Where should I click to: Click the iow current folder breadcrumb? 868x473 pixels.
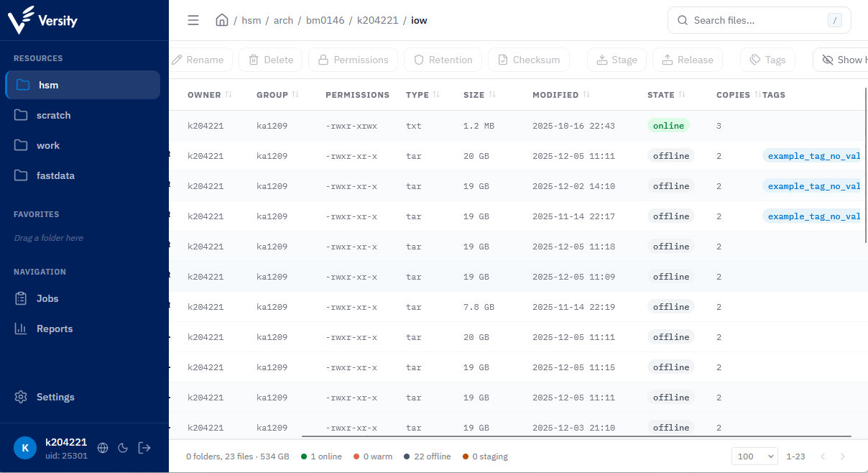(x=419, y=20)
